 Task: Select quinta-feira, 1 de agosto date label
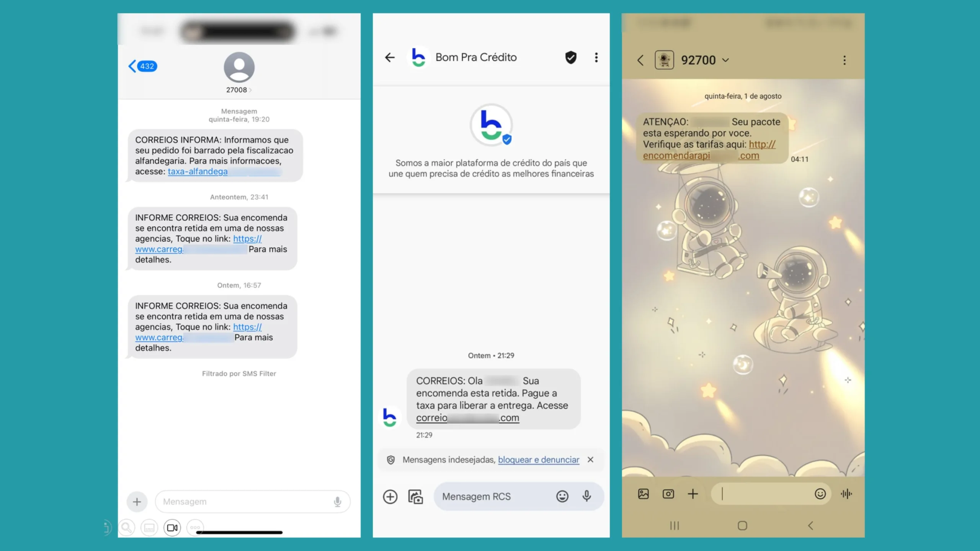click(743, 96)
